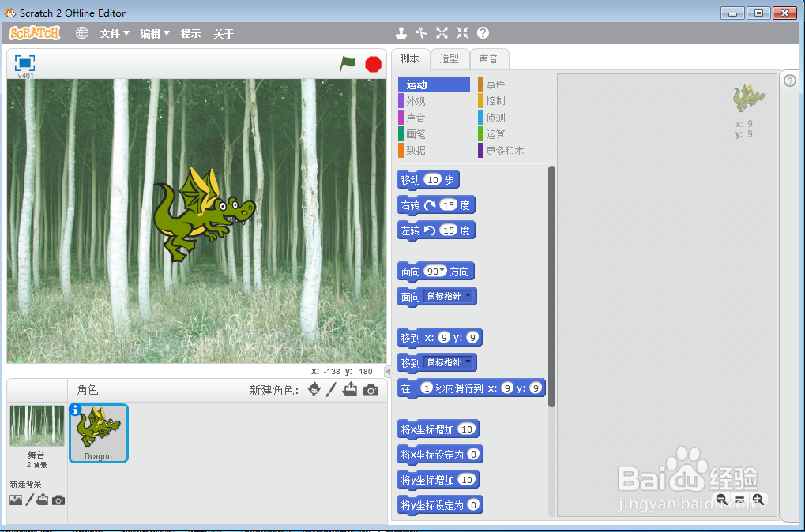Select the Shrink sprite tool
The image size is (805, 532).
tap(463, 33)
